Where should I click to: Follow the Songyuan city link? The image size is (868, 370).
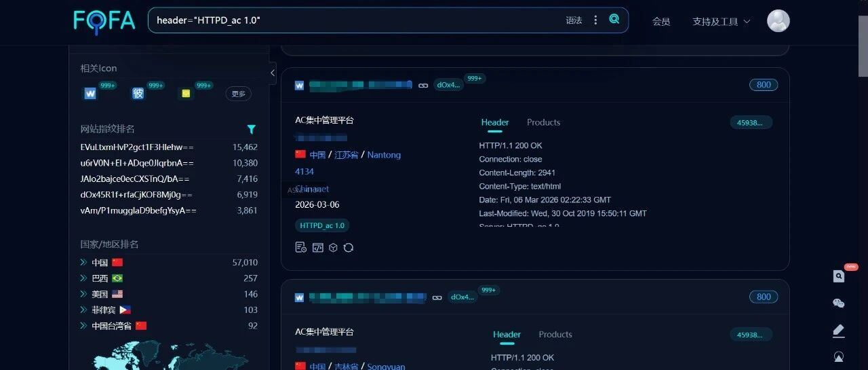click(x=387, y=367)
